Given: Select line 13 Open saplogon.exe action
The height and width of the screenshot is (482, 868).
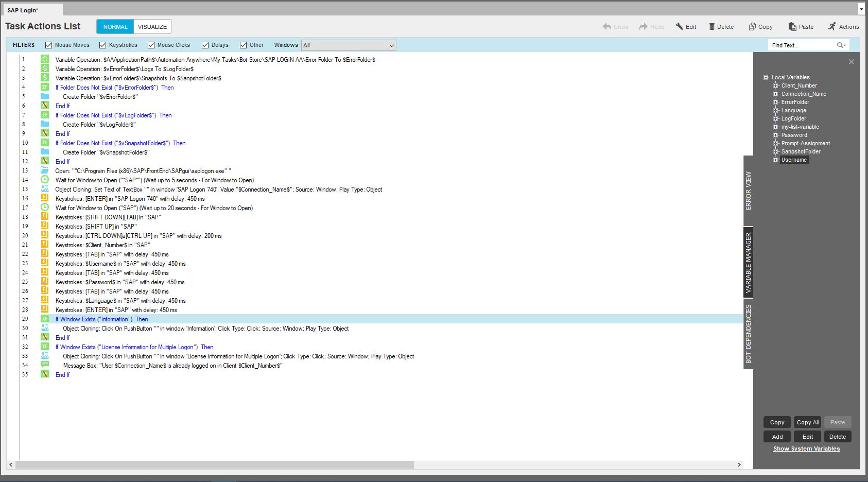Looking at the screenshot, I should point(143,171).
